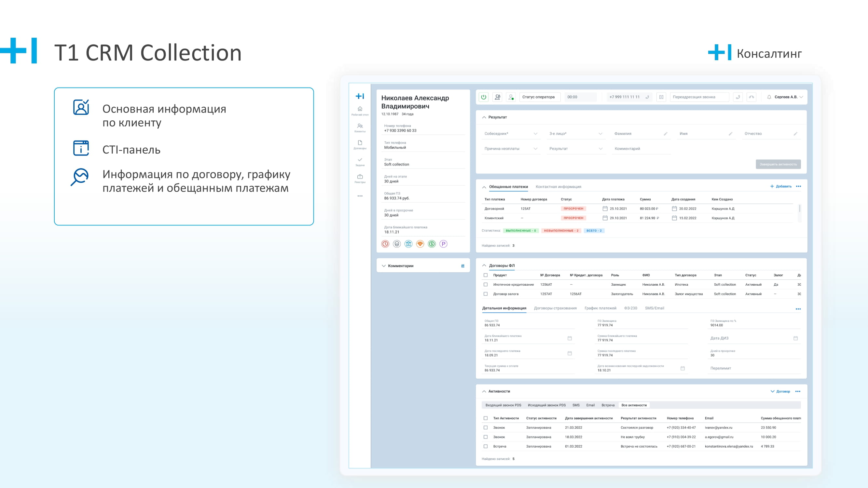This screenshot has height=488, width=868.
Task: Select Входящий звонок PDS activity tab
Action: (x=503, y=405)
